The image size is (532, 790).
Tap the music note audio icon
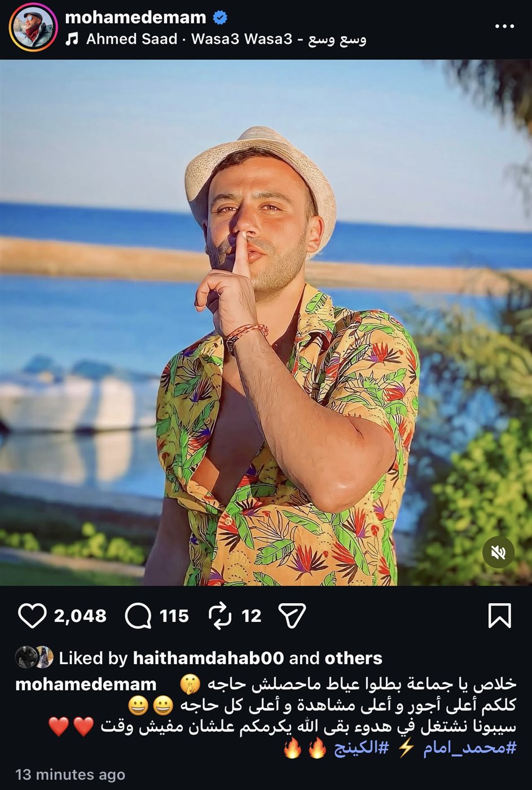pyautogui.click(x=72, y=39)
